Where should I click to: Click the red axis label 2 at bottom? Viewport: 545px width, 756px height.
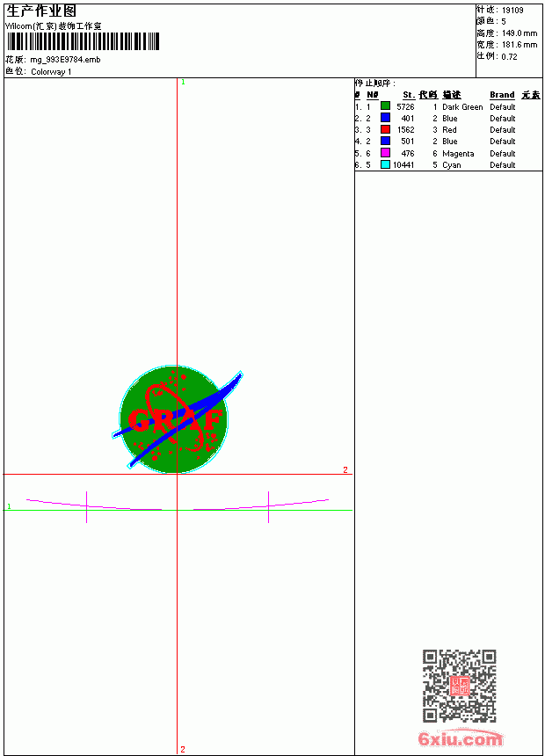(183, 749)
